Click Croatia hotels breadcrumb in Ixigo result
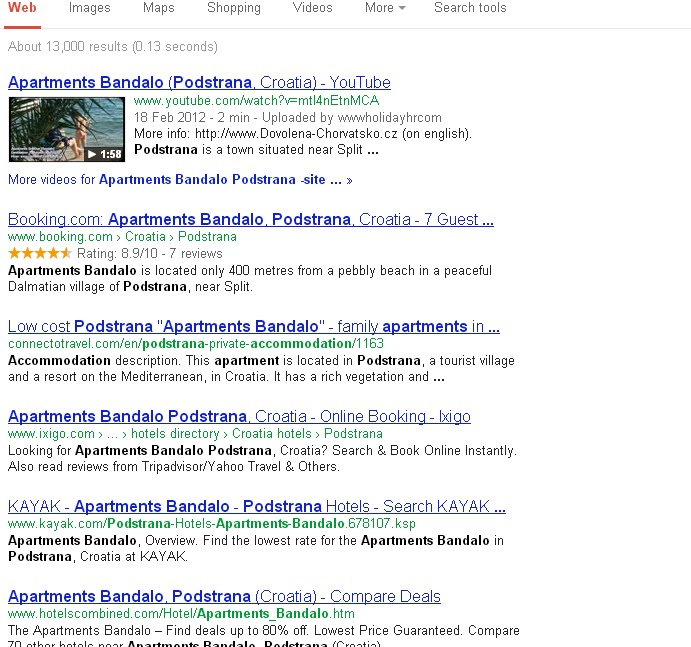The height and width of the screenshot is (647, 691). click(x=271, y=434)
